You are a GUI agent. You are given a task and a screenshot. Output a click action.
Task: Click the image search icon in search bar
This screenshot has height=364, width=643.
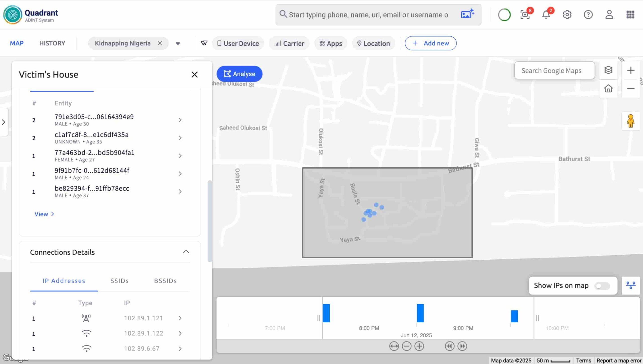[467, 14]
